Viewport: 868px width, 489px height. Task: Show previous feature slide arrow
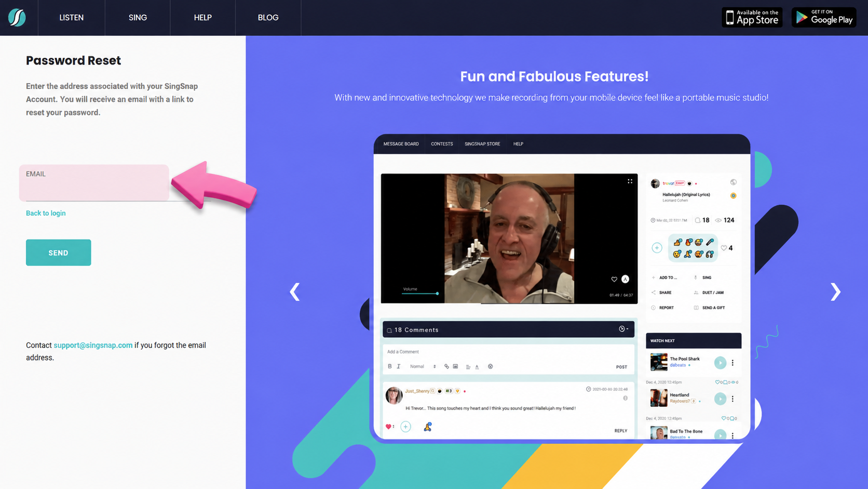pos(295,292)
